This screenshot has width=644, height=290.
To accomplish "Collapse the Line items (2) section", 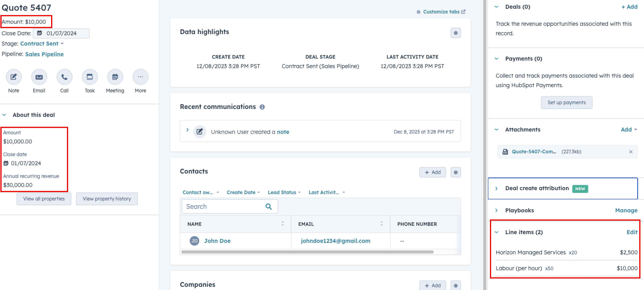I will click(496, 232).
